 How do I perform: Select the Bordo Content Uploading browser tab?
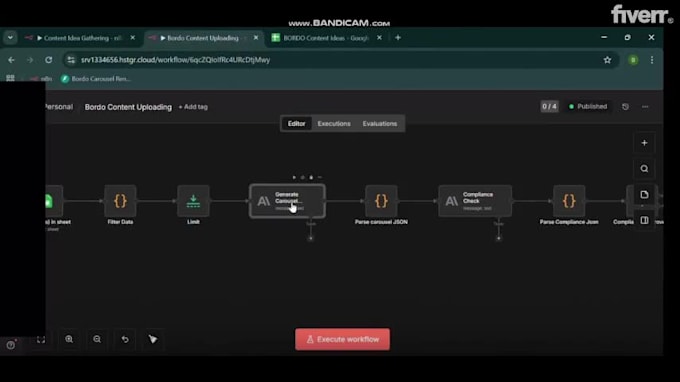click(x=203, y=38)
